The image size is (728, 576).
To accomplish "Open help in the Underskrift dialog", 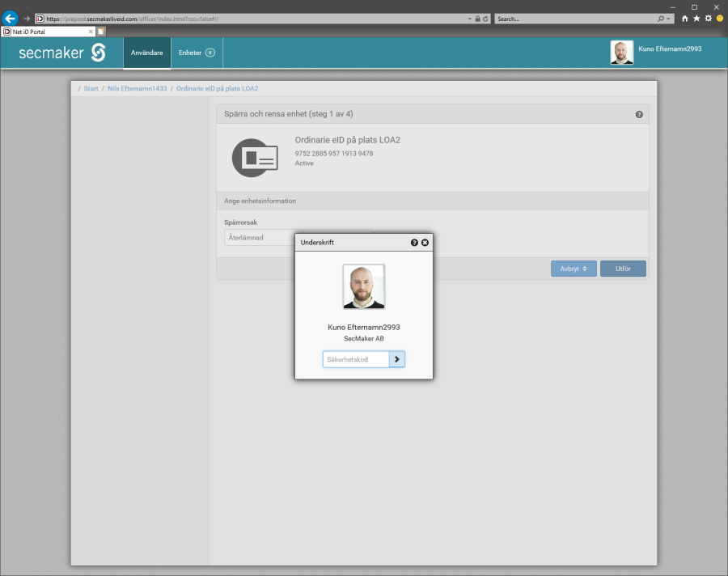I will (x=414, y=243).
